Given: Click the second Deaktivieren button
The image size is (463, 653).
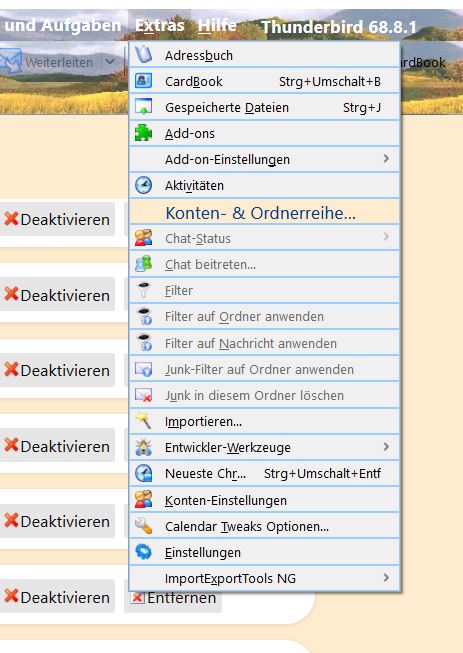Looking at the screenshot, I should [x=57, y=295].
